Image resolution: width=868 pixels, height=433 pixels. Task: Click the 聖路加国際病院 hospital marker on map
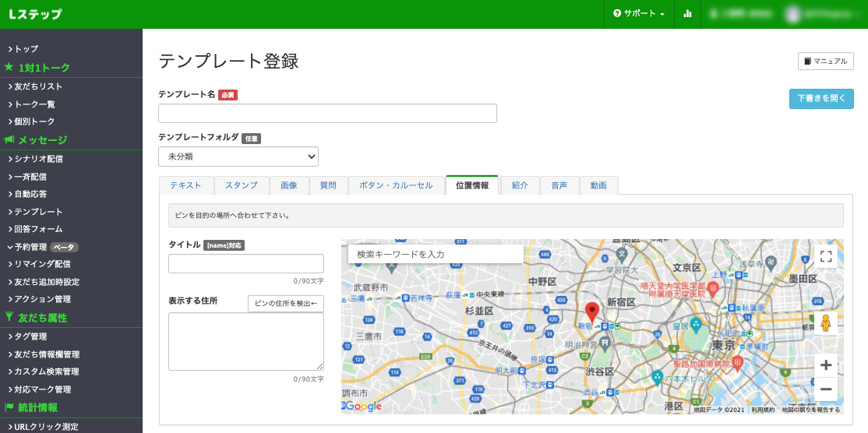737,363
